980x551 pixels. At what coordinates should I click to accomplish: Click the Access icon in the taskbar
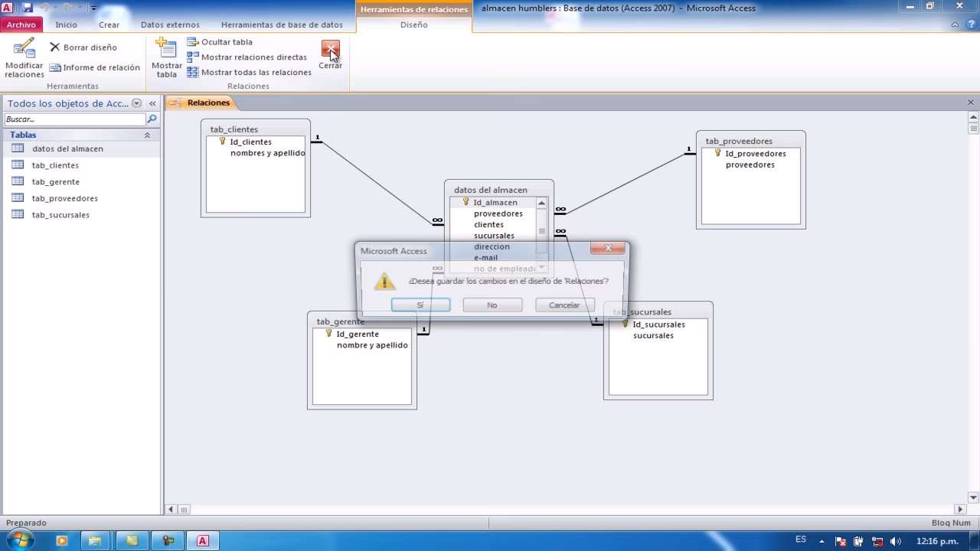point(203,541)
